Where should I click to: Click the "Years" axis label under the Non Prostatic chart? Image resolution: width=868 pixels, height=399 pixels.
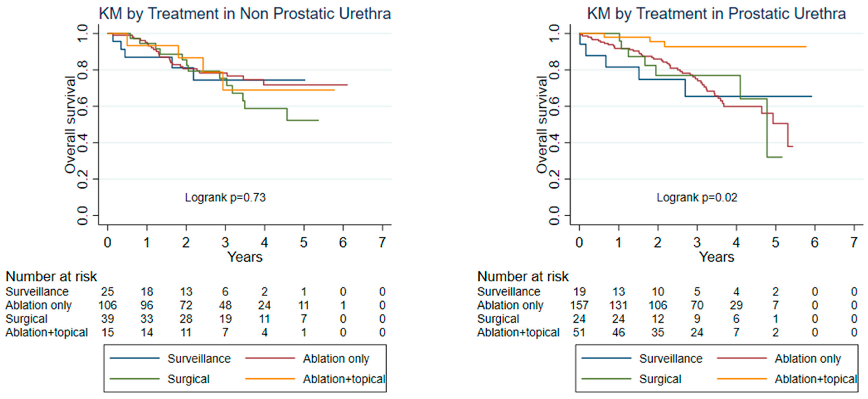245,257
